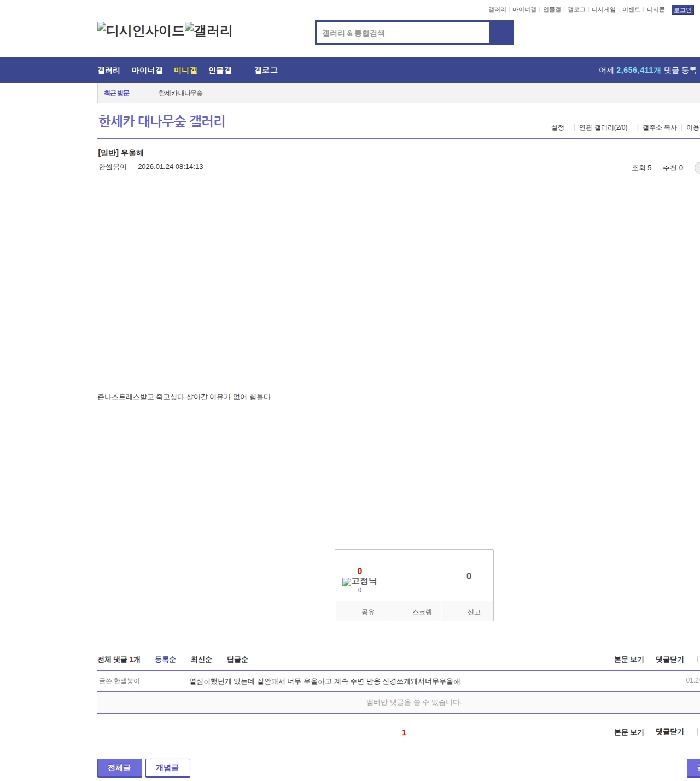Viewport: 700px width, 781px height.
Task: Select 마이너갤 in the blue navigation bar
Action: point(147,71)
